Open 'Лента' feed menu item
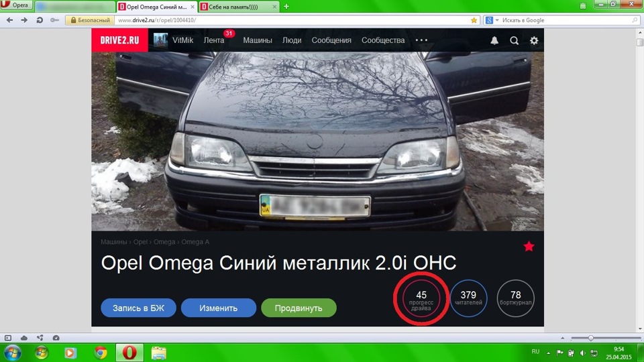 214,40
